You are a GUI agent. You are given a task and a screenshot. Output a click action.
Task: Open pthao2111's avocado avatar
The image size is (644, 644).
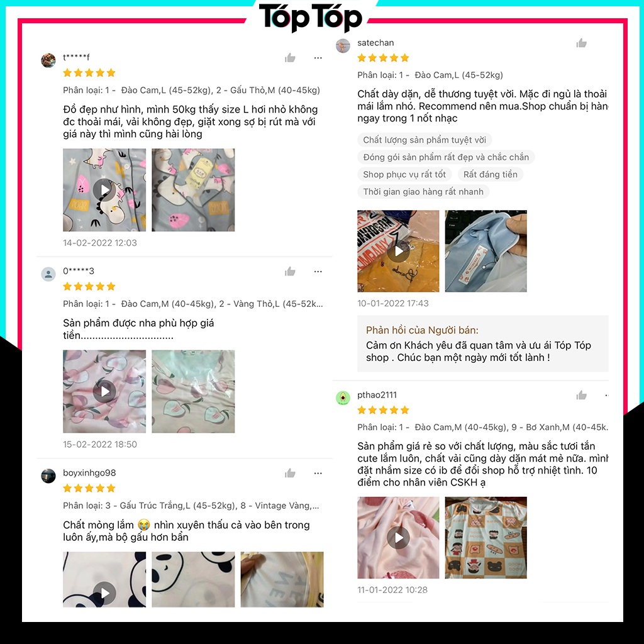point(343,397)
